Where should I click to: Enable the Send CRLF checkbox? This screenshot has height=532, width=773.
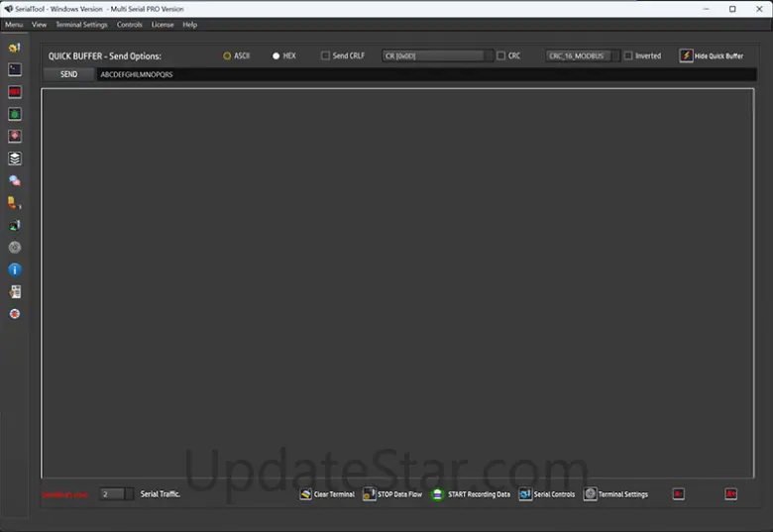coord(325,55)
